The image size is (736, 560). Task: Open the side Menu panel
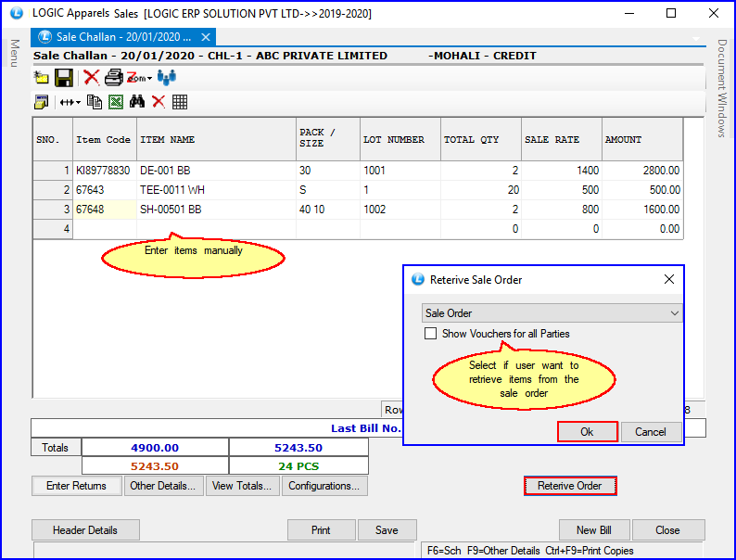coord(15,53)
